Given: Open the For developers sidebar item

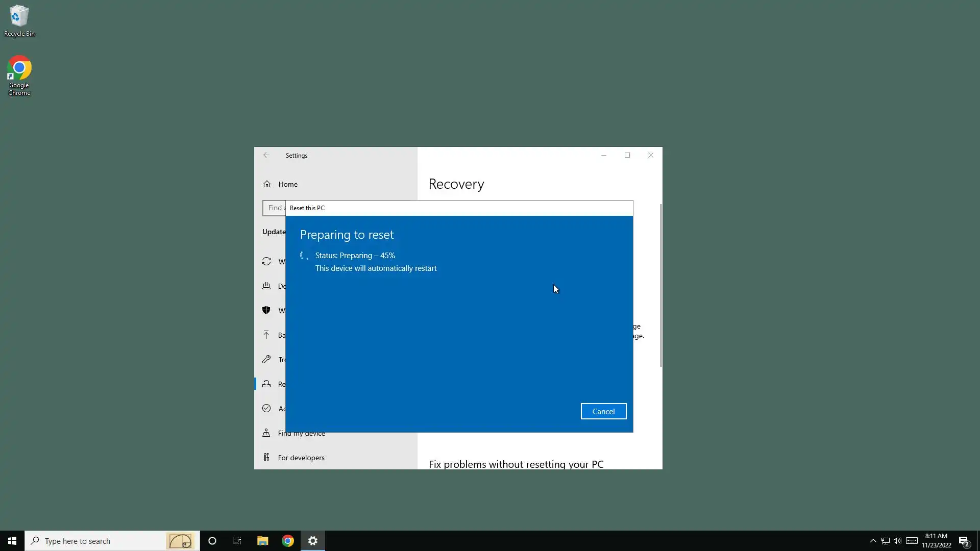Looking at the screenshot, I should pyautogui.click(x=301, y=458).
